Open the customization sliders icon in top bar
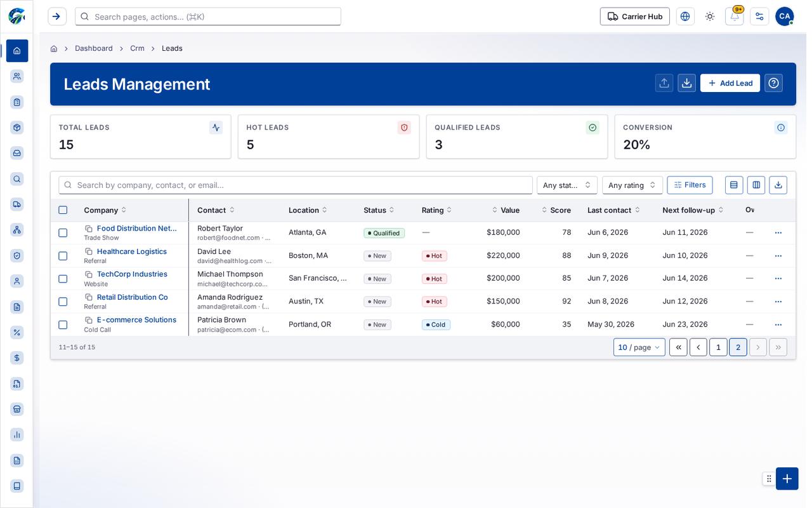This screenshot has width=812, height=508. pyautogui.click(x=759, y=17)
